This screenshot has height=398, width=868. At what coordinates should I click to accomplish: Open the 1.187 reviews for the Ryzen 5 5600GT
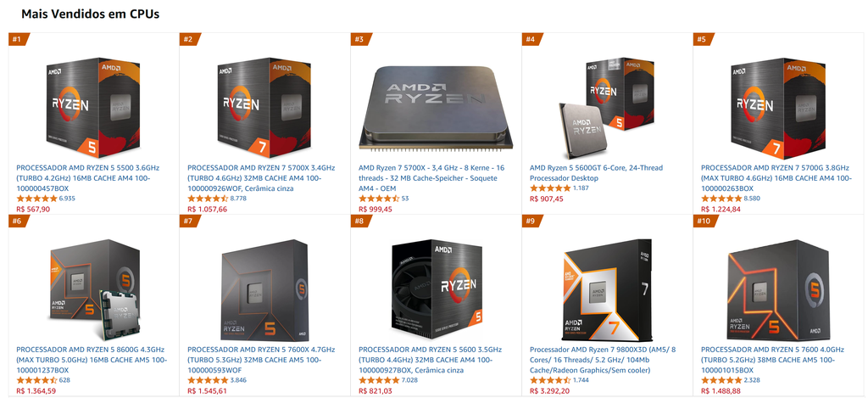(x=559, y=188)
